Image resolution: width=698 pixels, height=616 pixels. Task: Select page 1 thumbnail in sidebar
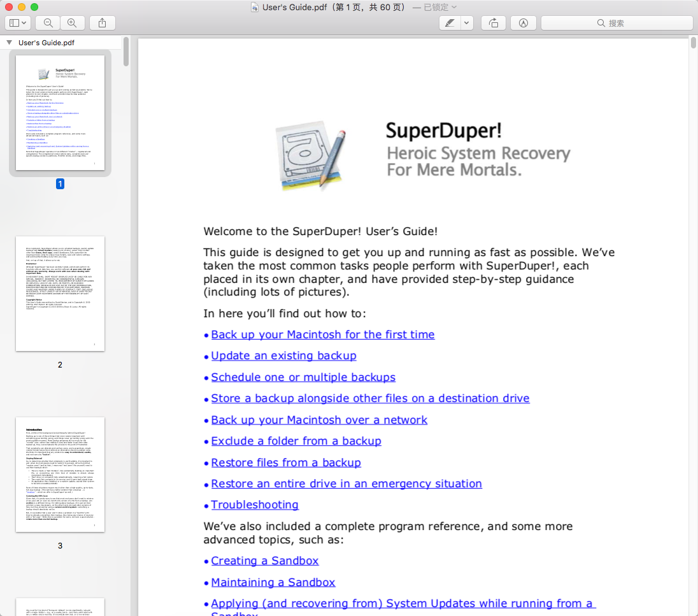(60, 113)
